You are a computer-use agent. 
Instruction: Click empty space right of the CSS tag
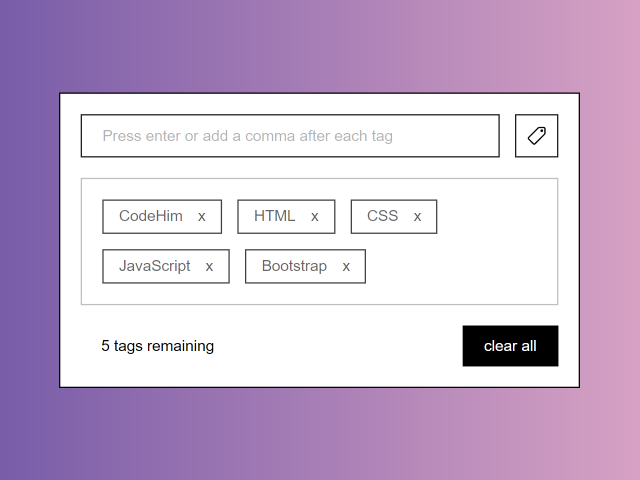click(496, 217)
